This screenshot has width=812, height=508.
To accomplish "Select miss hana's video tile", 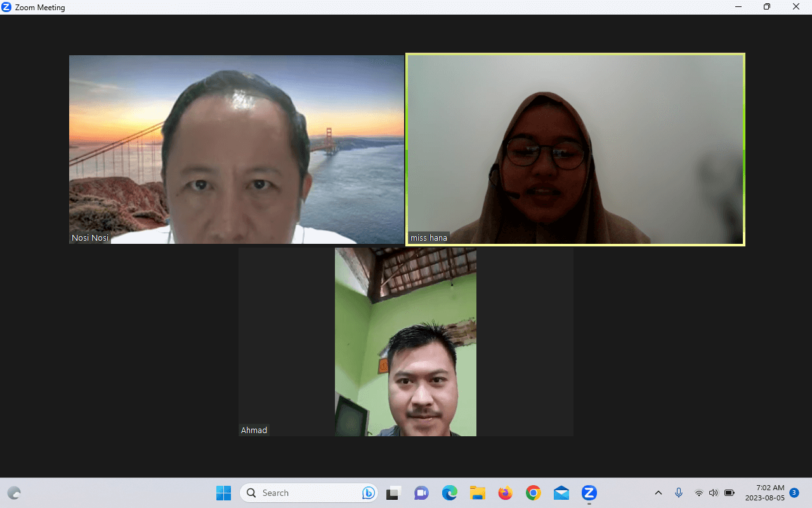I will pos(575,149).
